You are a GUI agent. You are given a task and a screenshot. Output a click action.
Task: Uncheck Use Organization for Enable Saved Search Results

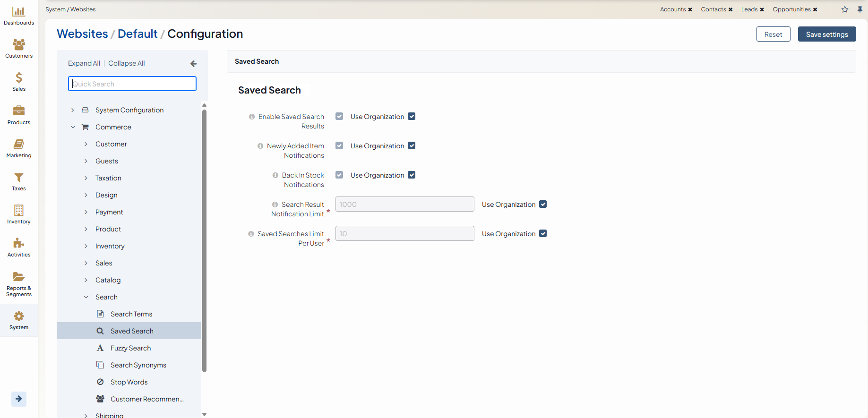[x=412, y=117]
